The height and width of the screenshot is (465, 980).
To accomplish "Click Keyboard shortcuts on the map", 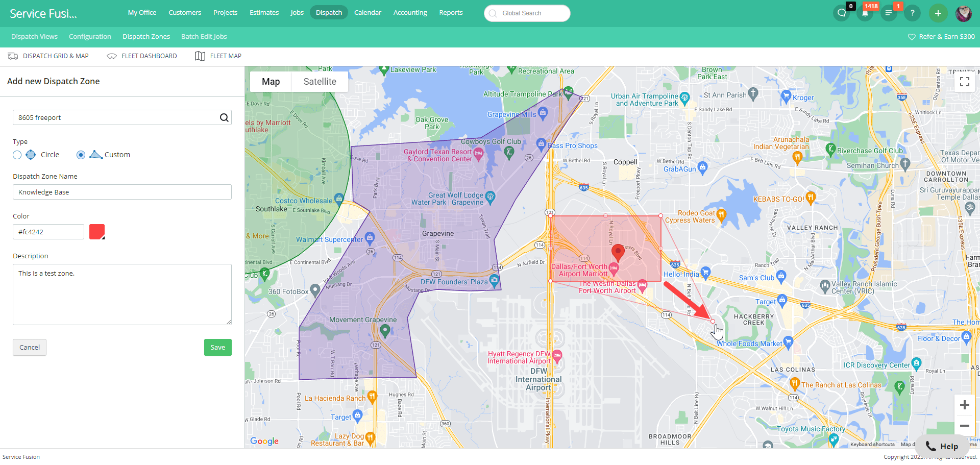I will coord(872,445).
